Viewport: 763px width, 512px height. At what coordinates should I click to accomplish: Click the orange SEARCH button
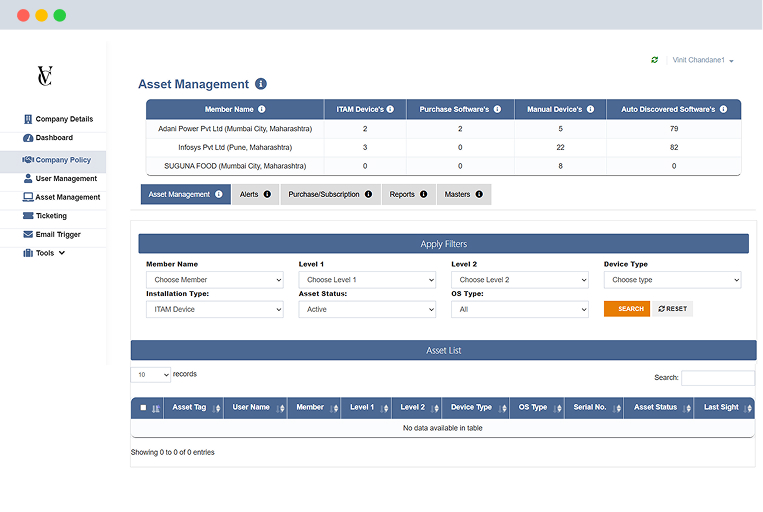coord(626,309)
